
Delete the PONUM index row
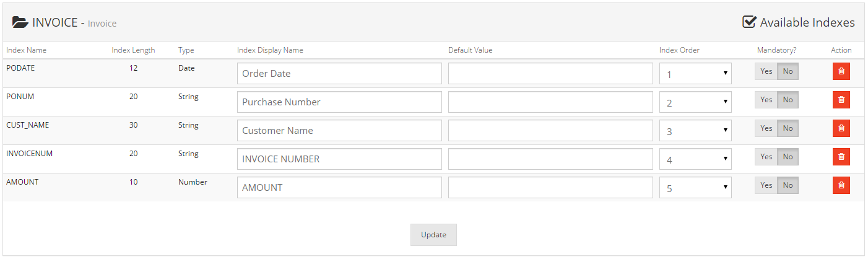coord(841,100)
